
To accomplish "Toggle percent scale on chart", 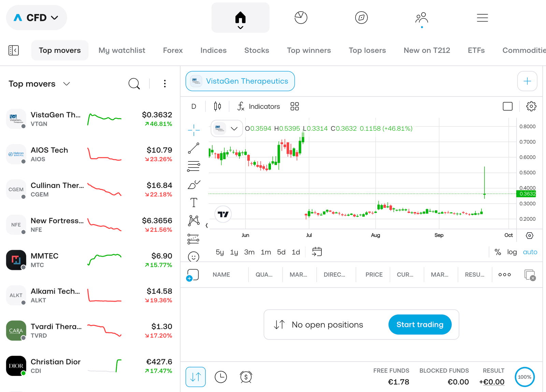I will (498, 252).
